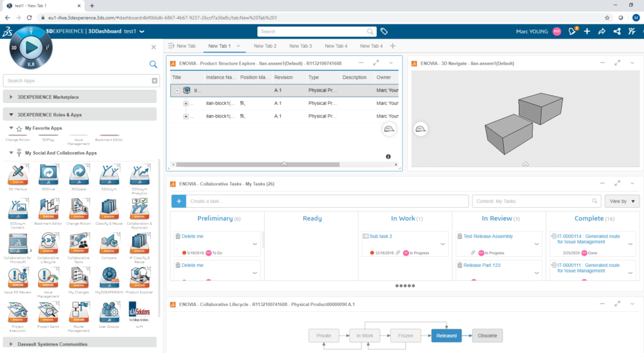Image resolution: width=644 pixels, height=353 pixels.
Task: Add a new dashboard tab
Action: point(392,46)
